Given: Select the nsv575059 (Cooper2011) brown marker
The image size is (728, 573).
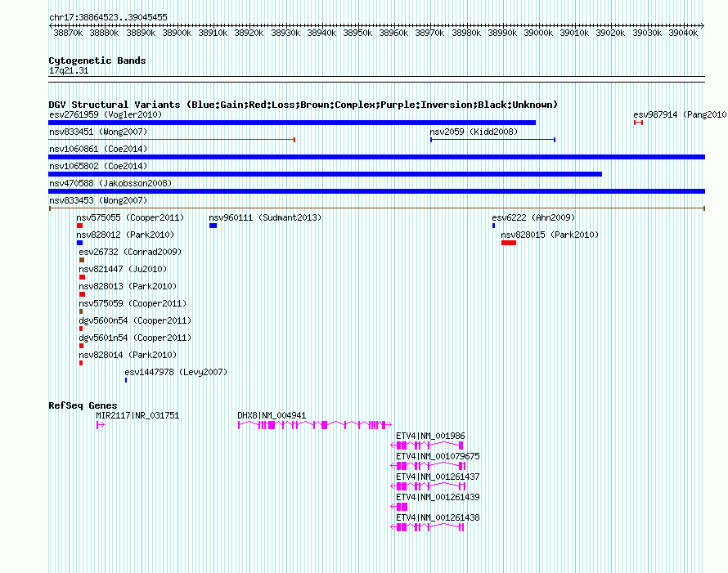Looking at the screenshot, I should pos(81,311).
